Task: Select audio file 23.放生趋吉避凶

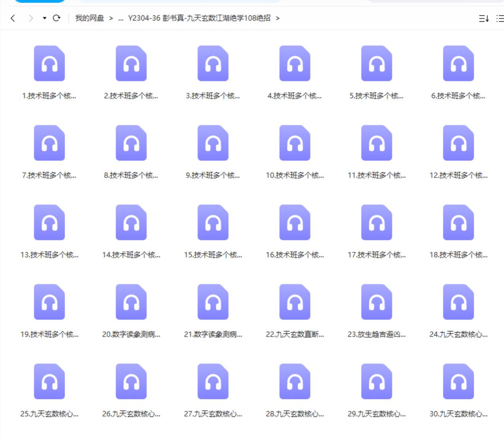Action: pyautogui.click(x=377, y=302)
